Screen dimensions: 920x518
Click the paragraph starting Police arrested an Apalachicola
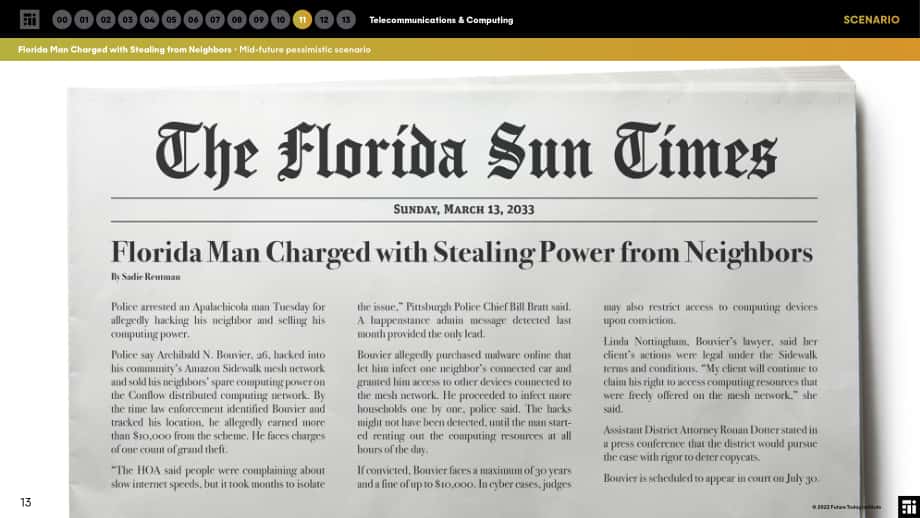218,320
